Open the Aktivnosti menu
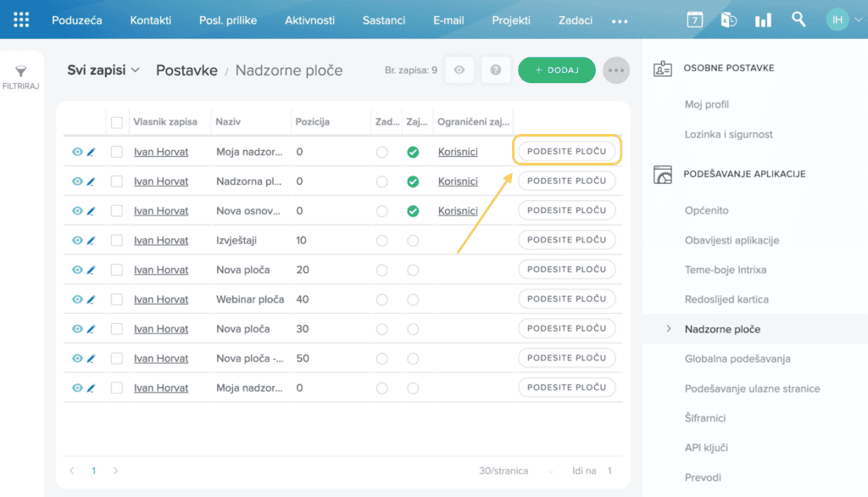The height and width of the screenshot is (497, 868). [x=309, y=20]
